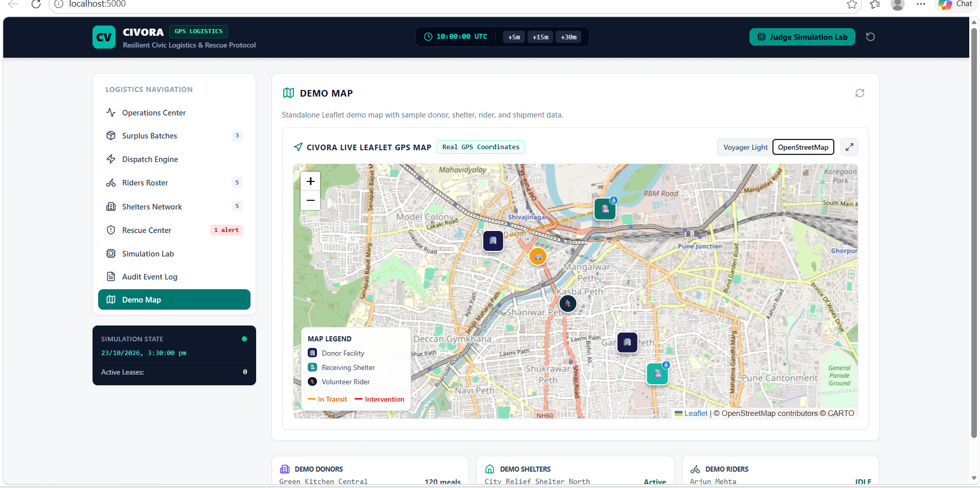This screenshot has height=488, width=980.
Task: Open Audit Event Log in navigation
Action: tap(174, 276)
